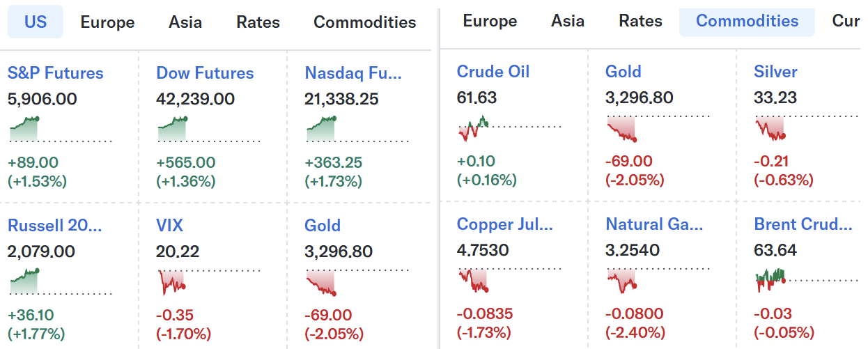Image resolution: width=868 pixels, height=349 pixels.
Task: Click the Copper July futures link
Action: pyautogui.click(x=505, y=224)
